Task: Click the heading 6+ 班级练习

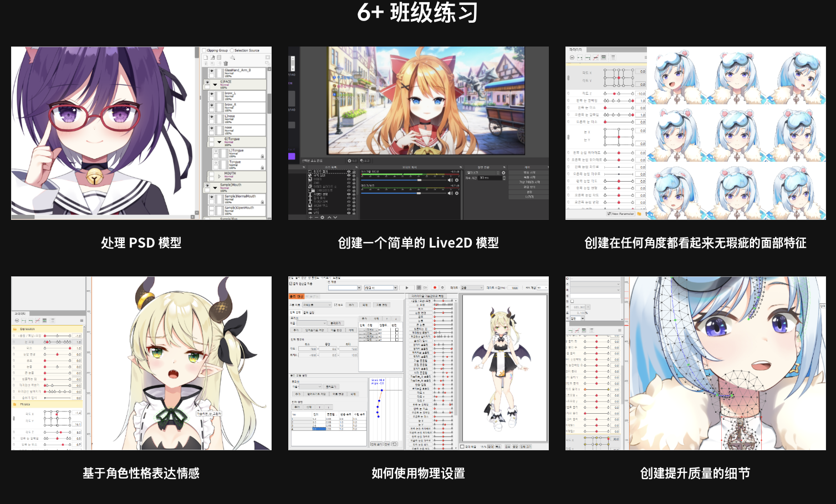Action: coord(418,12)
